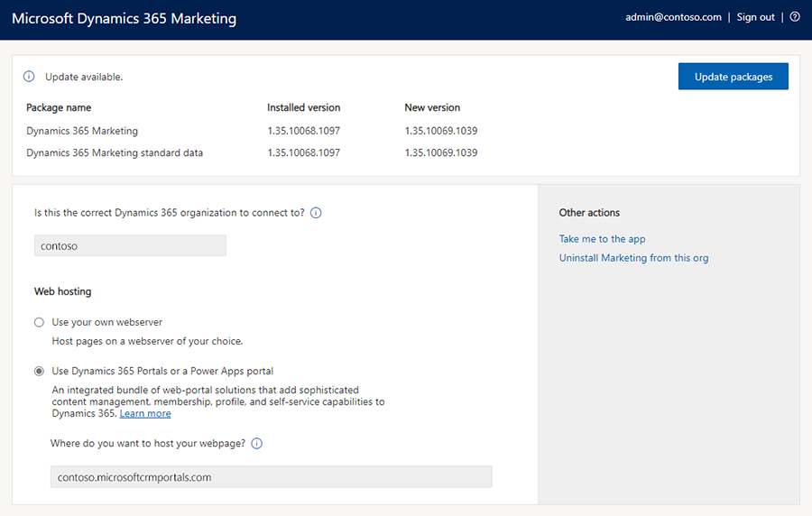Open the help question mark icon
Screen dimensions: 812x516
(795, 17)
